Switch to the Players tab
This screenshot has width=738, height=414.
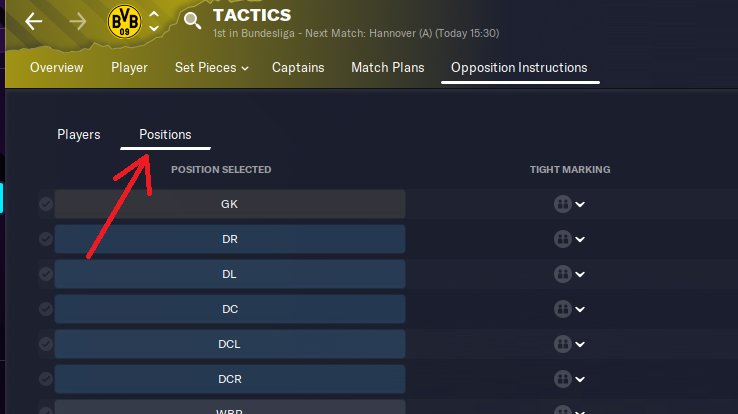click(78, 134)
